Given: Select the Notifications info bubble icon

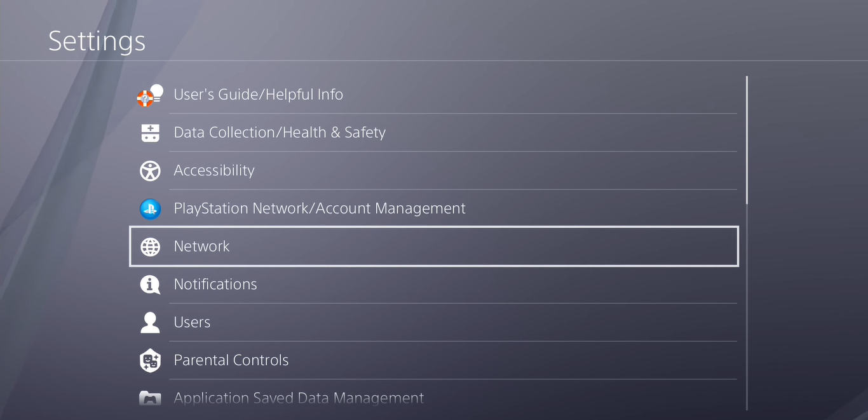Looking at the screenshot, I should point(150,285).
